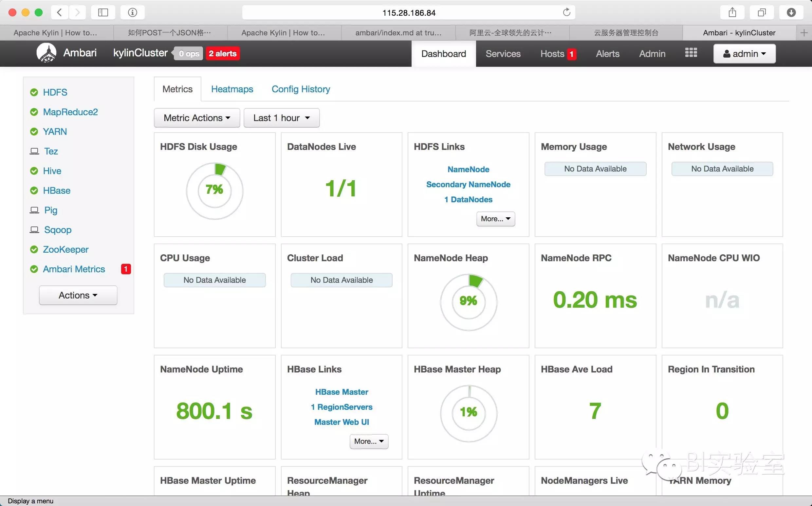The image size is (812, 506).
Task: Click Safari forward navigation arrow
Action: tap(77, 12)
